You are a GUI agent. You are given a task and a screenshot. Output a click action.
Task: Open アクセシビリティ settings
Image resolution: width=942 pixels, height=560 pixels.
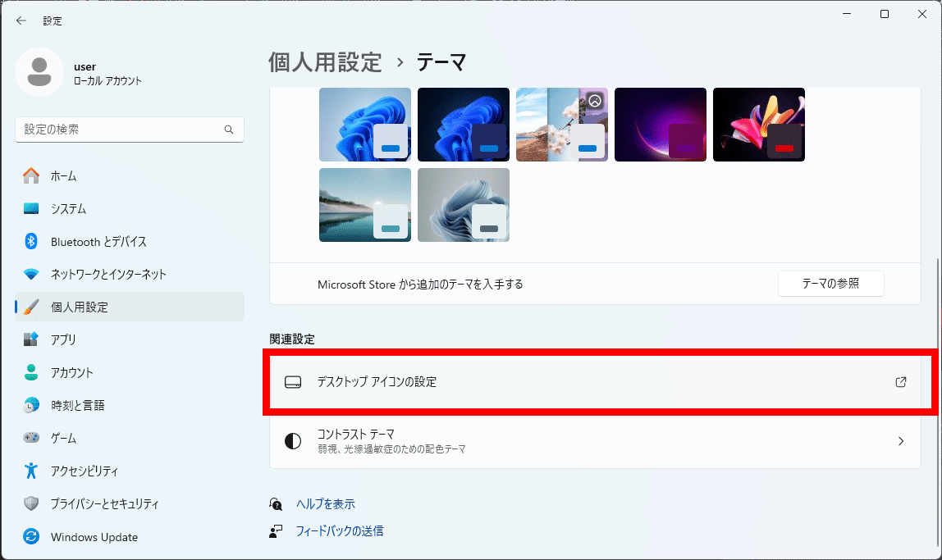tap(129, 471)
